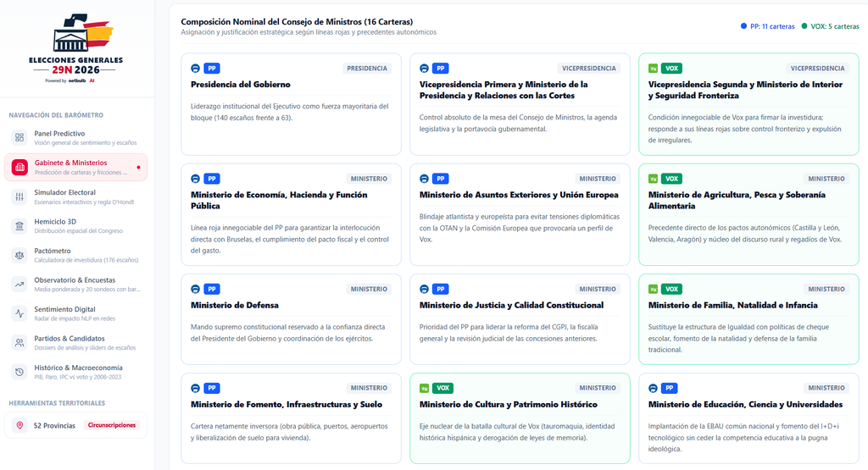The image size is (868, 470).
Task: Open the Presidencia del Gobierno card title
Action: (241, 85)
